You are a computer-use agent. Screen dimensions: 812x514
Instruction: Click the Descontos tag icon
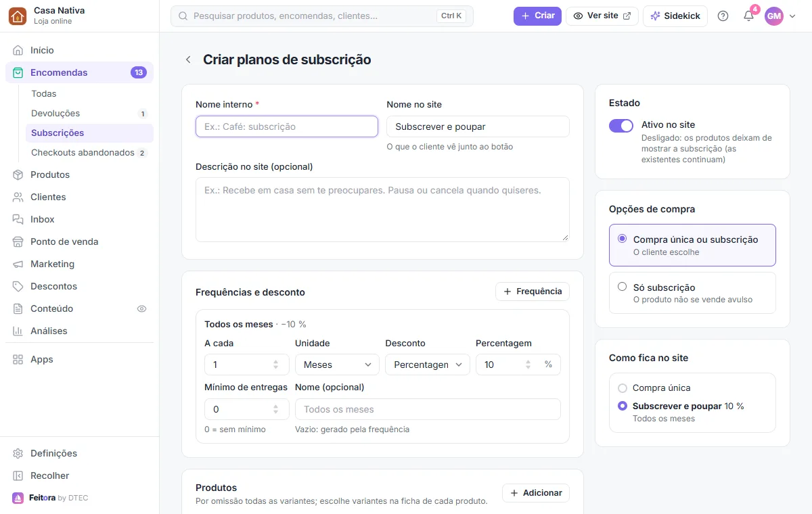[18, 287]
